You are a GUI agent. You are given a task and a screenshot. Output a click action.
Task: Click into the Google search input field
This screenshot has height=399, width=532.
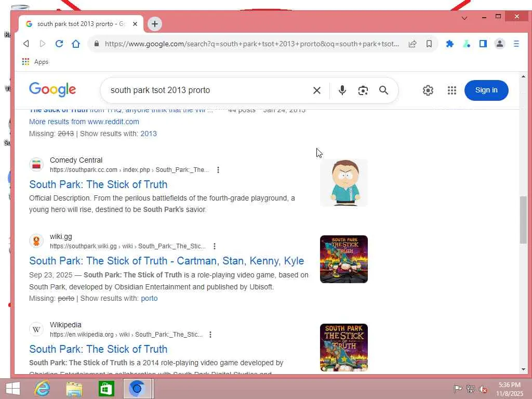tap(207, 90)
